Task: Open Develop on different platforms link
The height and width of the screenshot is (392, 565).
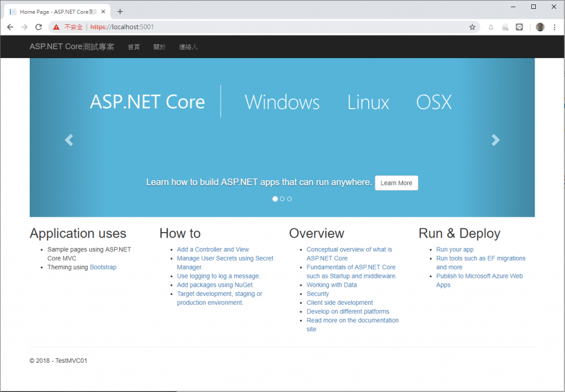Action: click(x=348, y=312)
